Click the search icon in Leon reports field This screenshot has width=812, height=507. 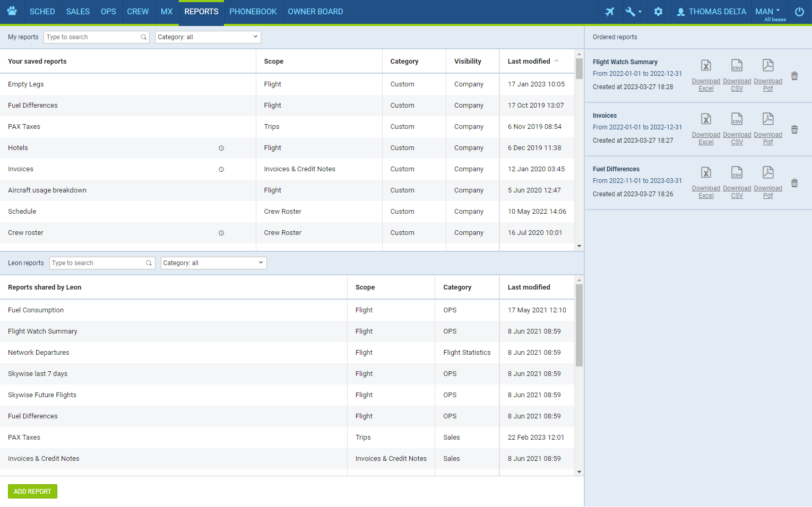coord(149,263)
